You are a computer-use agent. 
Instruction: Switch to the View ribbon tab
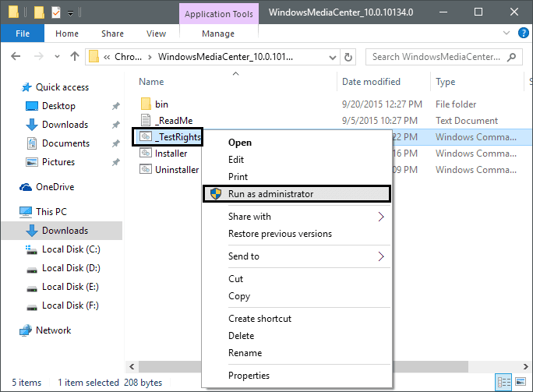156,34
